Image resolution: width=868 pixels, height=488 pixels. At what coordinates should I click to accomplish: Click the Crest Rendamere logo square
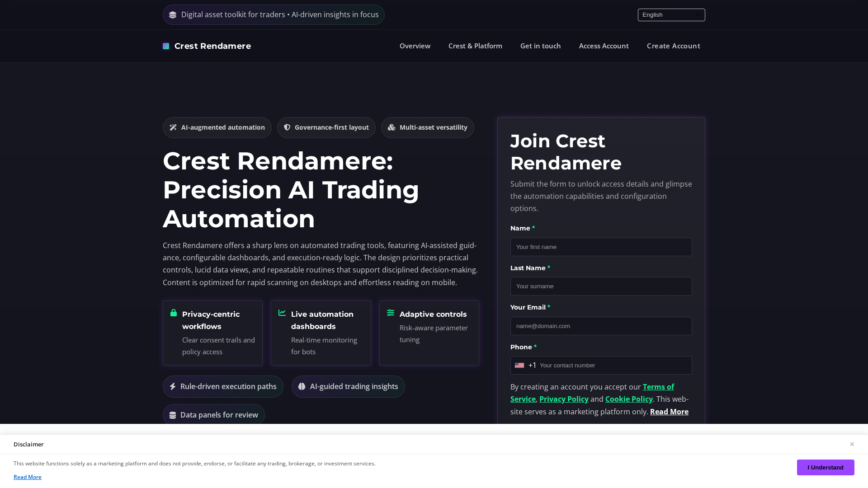(166, 46)
